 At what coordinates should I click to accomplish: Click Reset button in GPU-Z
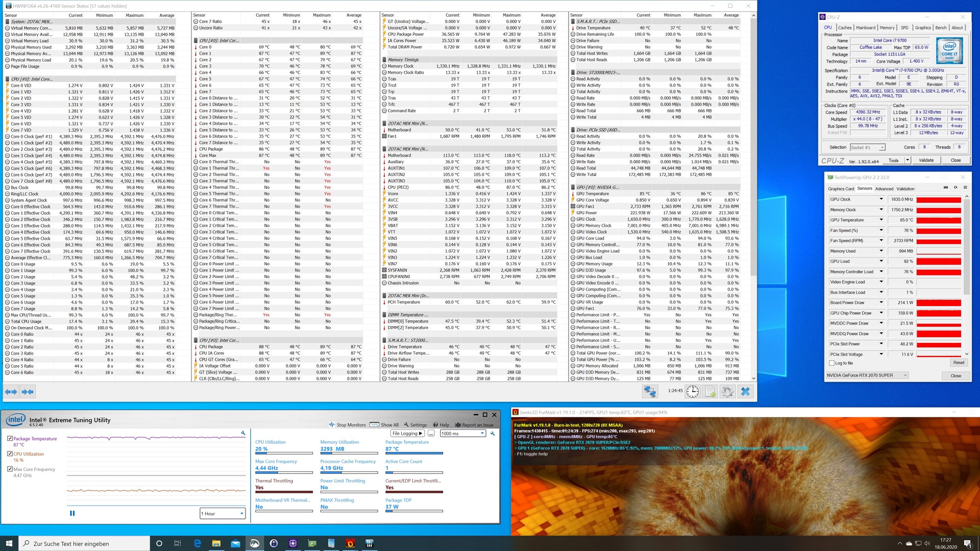(959, 363)
